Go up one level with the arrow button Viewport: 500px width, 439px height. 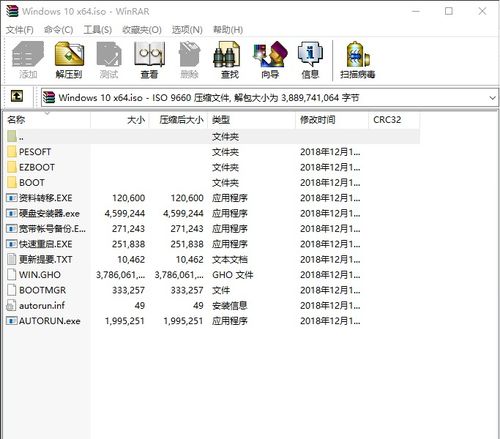17,97
